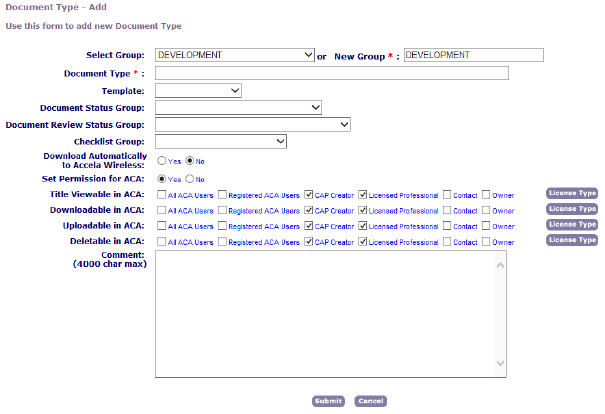Image resolution: width=605 pixels, height=414 pixels.
Task: Uncheck CAP Creator for Title Viewable
Action: (x=309, y=194)
